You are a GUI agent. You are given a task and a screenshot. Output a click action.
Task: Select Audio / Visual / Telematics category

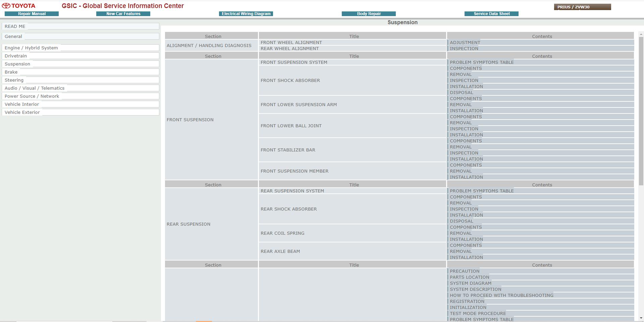click(80, 88)
